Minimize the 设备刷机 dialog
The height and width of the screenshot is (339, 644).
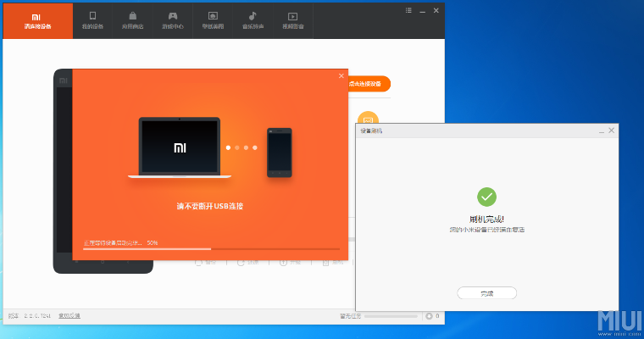point(602,131)
